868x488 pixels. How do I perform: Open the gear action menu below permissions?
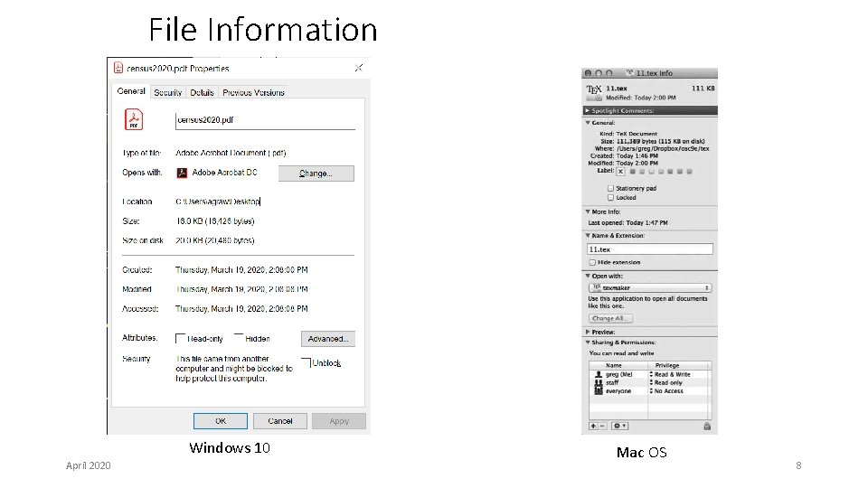(x=619, y=426)
